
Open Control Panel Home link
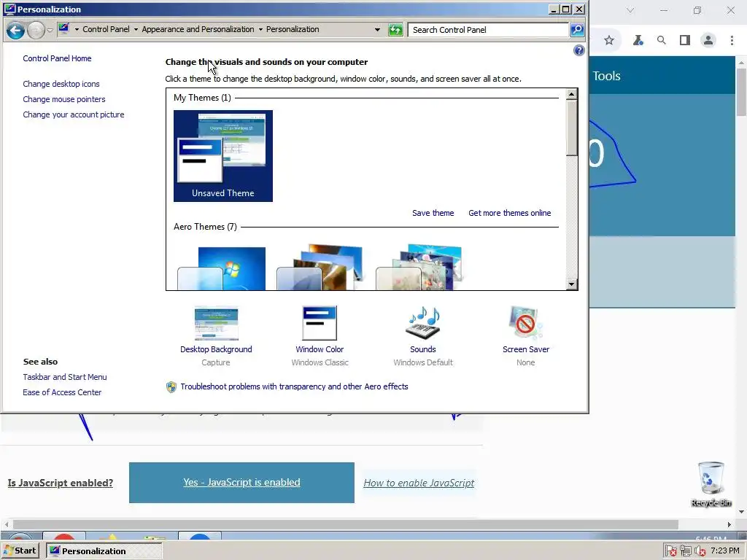[57, 58]
